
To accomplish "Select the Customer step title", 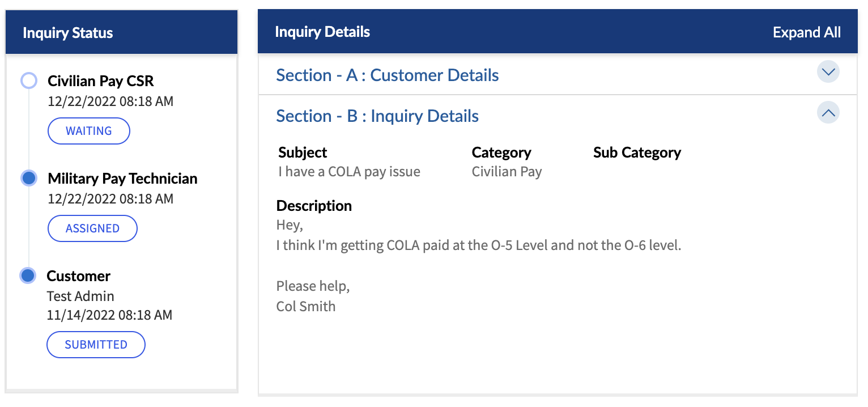I will [x=78, y=276].
